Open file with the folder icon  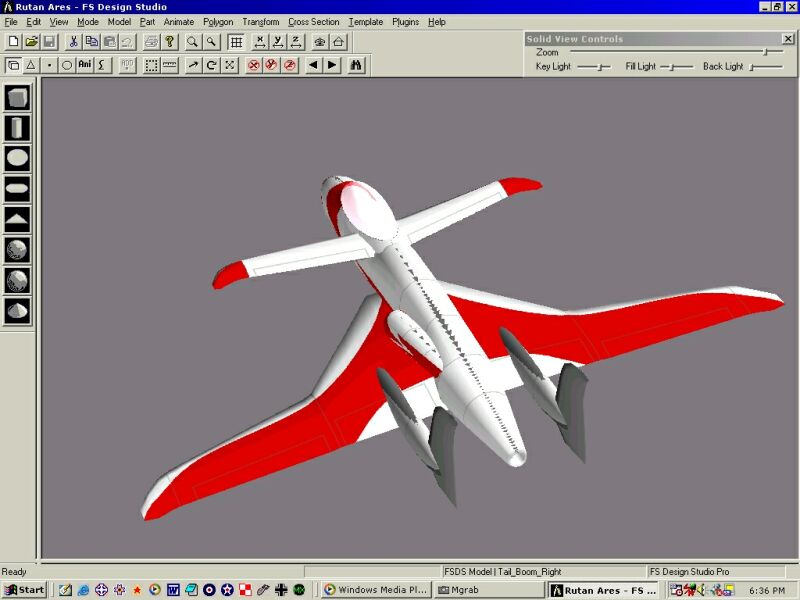click(31, 42)
